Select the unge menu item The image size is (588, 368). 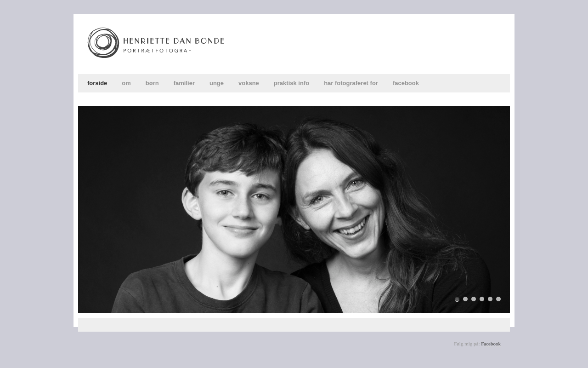pos(216,83)
